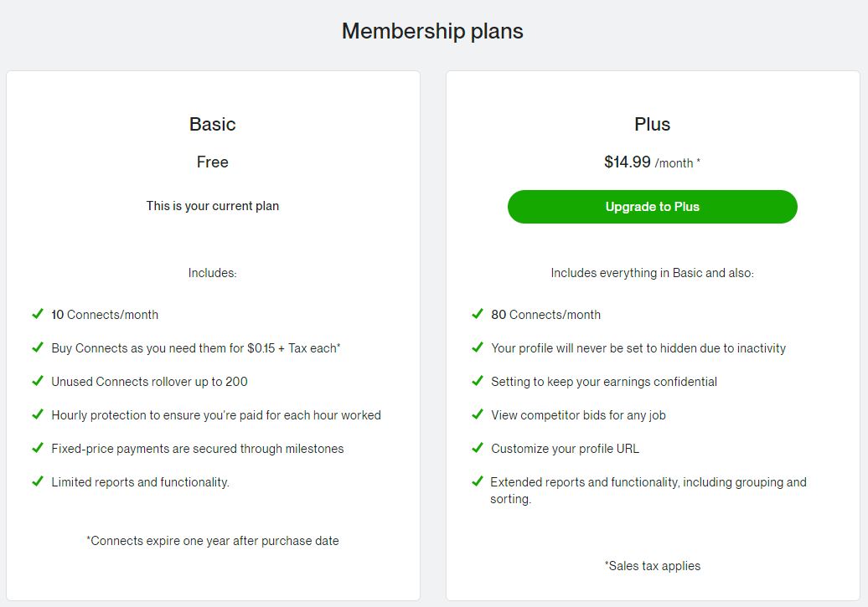This screenshot has height=607, width=868.
Task: Click checkmark beside profile never hidden
Action: coord(478,347)
